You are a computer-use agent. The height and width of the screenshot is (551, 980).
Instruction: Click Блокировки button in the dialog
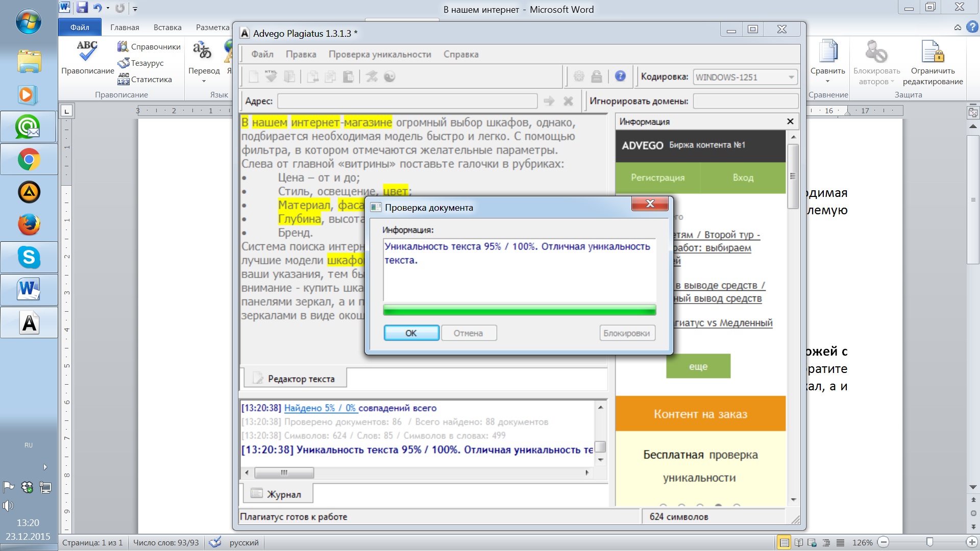627,333
